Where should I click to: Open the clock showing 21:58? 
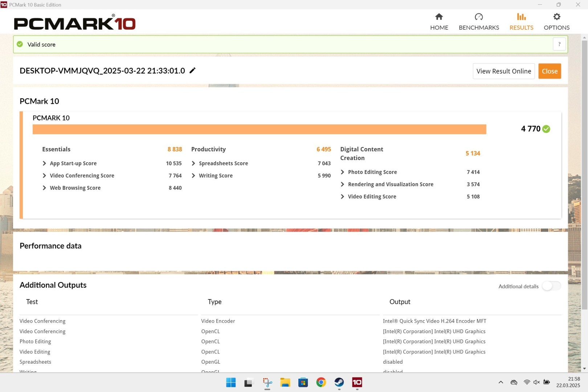coord(568,382)
